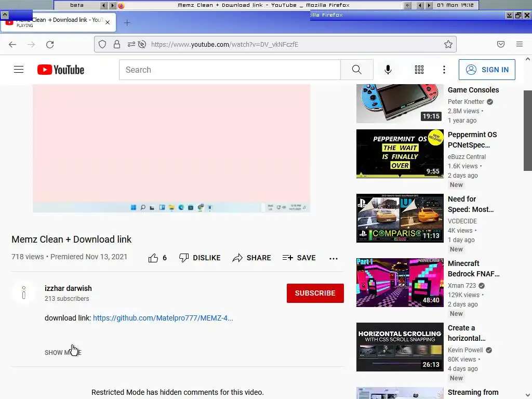Click the Xman 723 channel name
The height and width of the screenshot is (399, 532).
pos(462,286)
